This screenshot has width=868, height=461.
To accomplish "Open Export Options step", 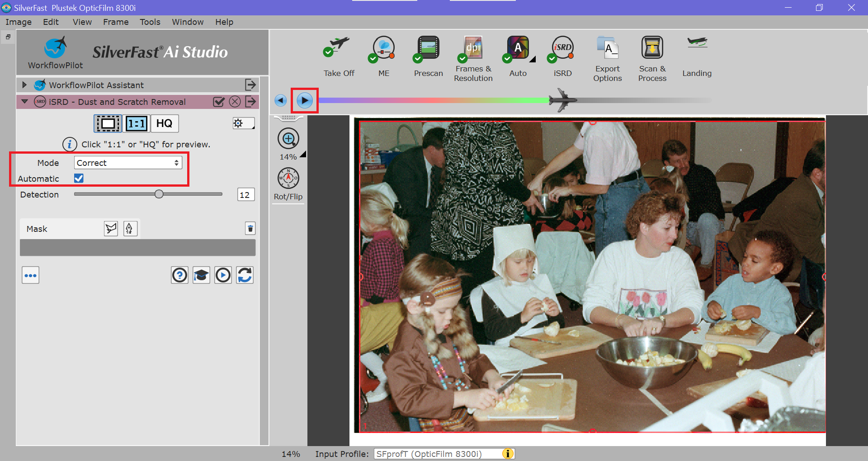I will (x=607, y=48).
